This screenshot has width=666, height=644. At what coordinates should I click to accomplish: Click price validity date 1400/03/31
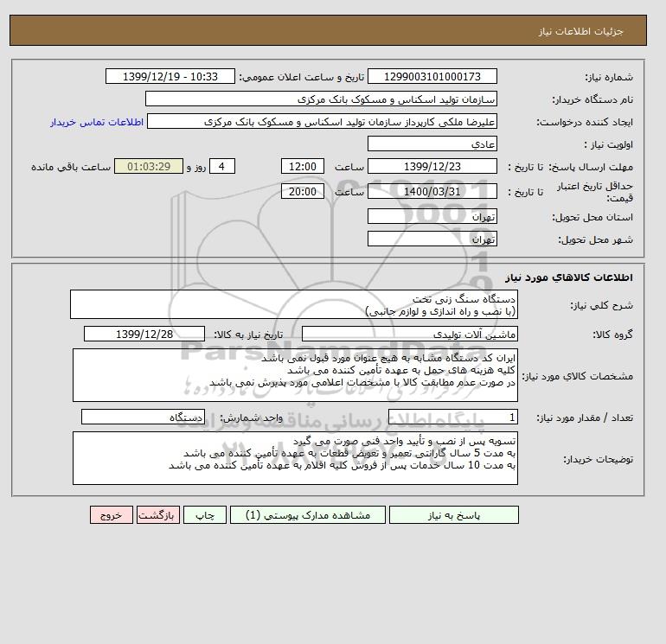[x=432, y=191]
